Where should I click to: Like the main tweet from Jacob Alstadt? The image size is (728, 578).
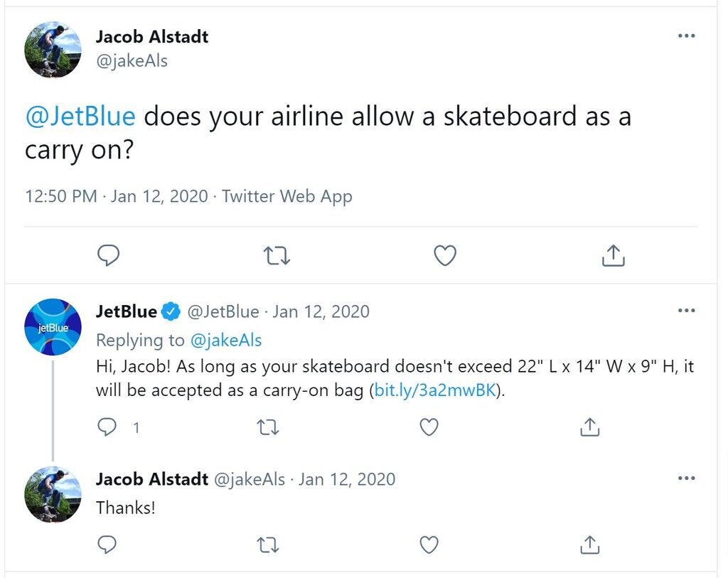pyautogui.click(x=445, y=255)
